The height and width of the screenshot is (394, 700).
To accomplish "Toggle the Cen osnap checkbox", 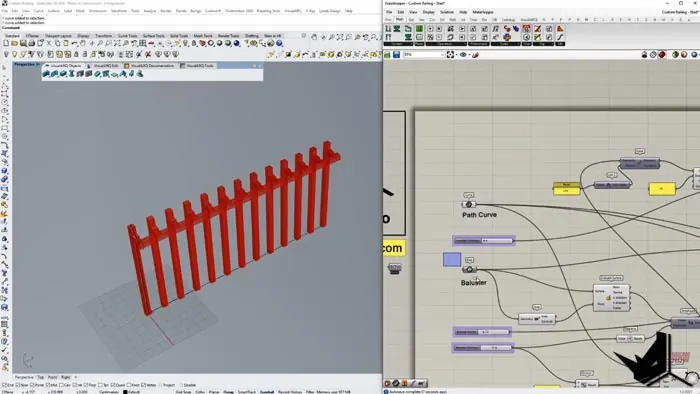I will click(62, 385).
